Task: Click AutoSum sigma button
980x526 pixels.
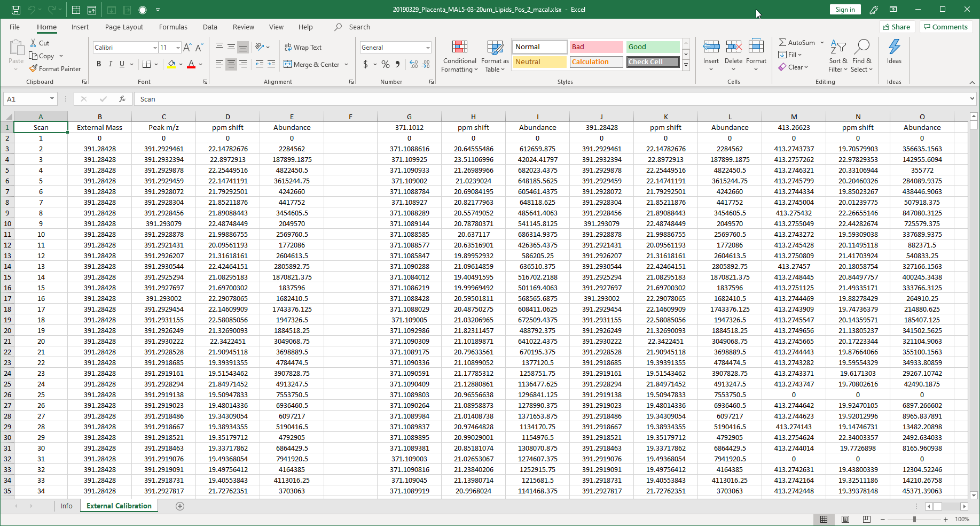Action: coord(796,42)
